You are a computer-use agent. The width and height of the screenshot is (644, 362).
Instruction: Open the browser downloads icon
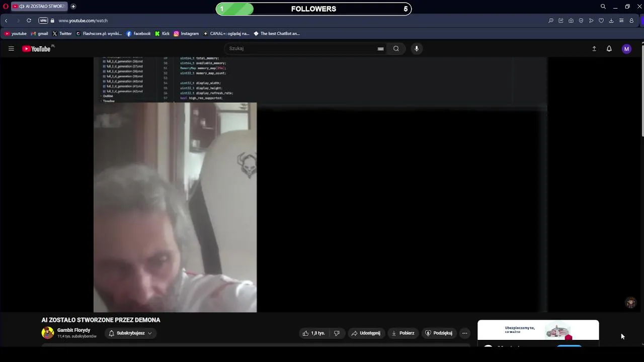(611, 21)
